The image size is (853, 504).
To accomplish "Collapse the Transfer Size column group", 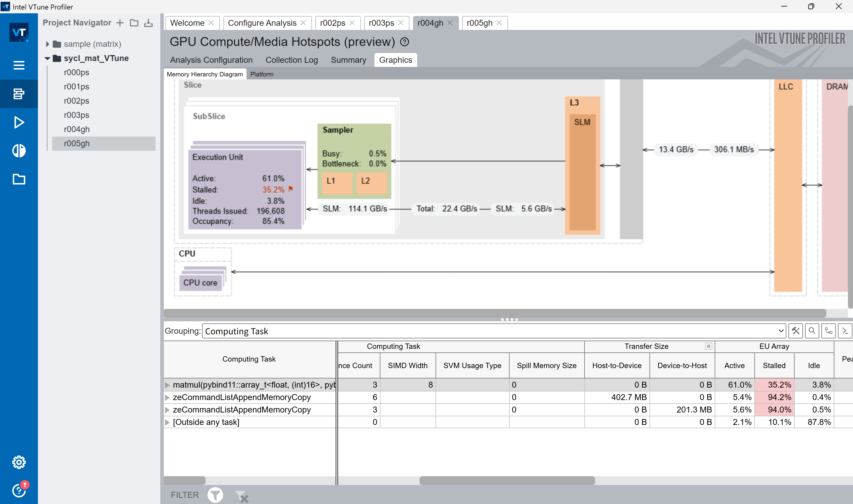I will point(709,346).
